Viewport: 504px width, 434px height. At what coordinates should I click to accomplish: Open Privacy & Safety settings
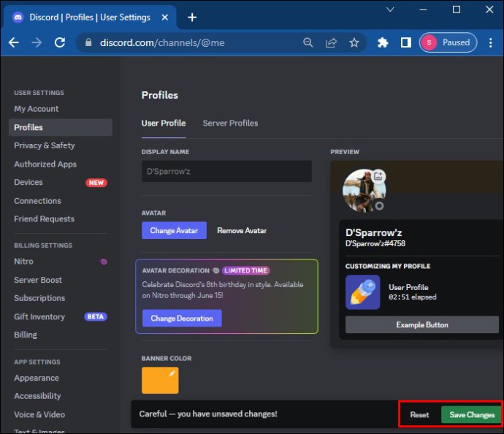tap(61, 145)
